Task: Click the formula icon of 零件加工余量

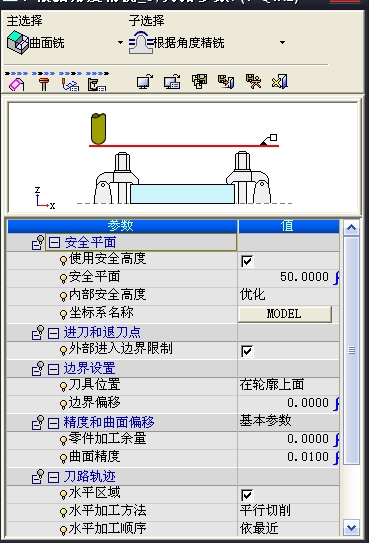Action: tap(336, 439)
